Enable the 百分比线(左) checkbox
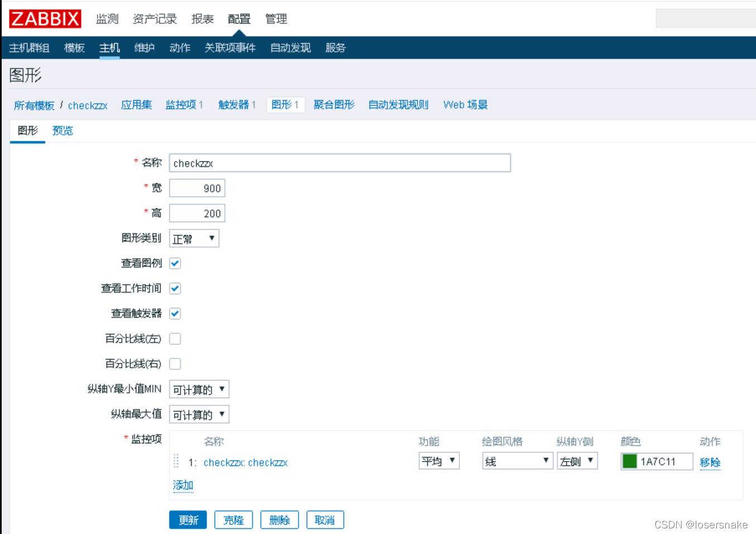 pos(175,338)
